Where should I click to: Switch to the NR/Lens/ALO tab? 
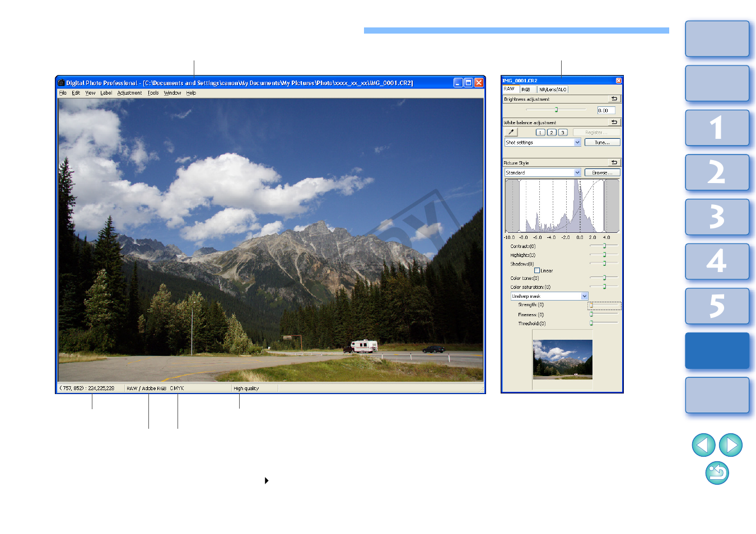click(x=553, y=90)
